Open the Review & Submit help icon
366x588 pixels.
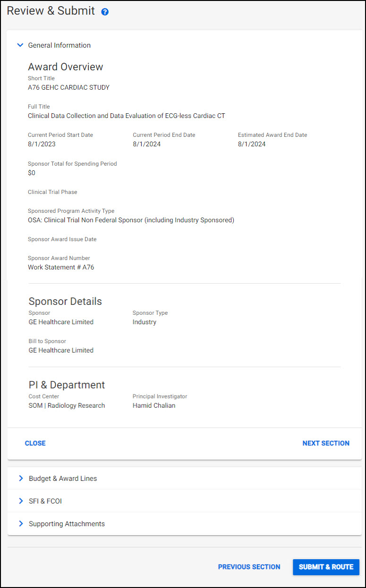(104, 11)
